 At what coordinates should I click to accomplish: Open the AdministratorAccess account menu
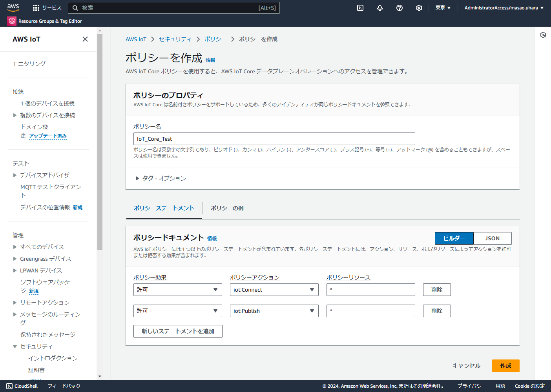(x=504, y=8)
